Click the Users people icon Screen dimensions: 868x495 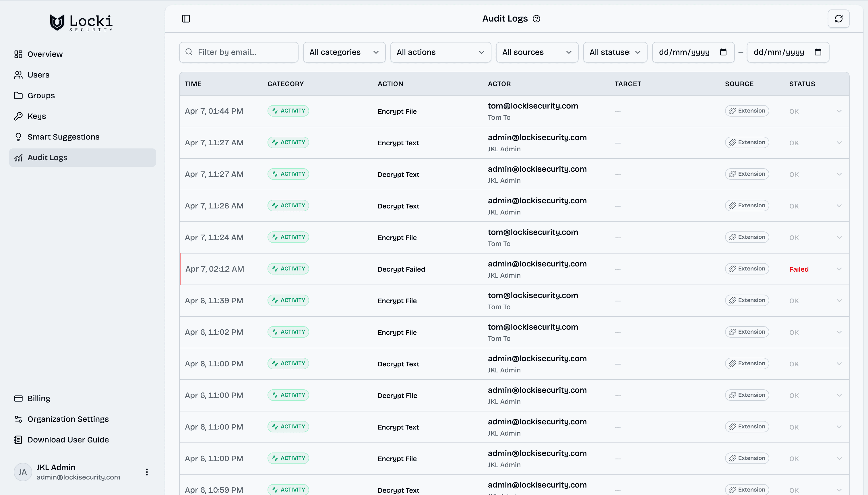[x=18, y=75]
